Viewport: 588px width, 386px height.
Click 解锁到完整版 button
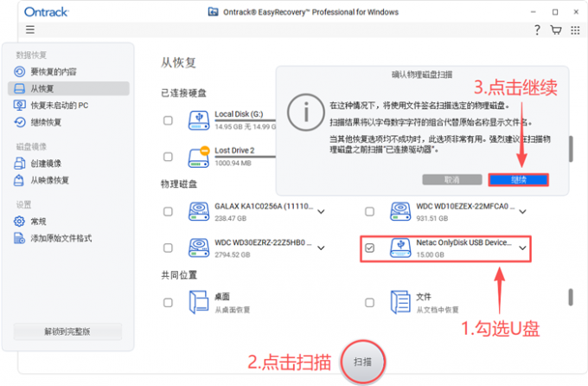click(67, 331)
